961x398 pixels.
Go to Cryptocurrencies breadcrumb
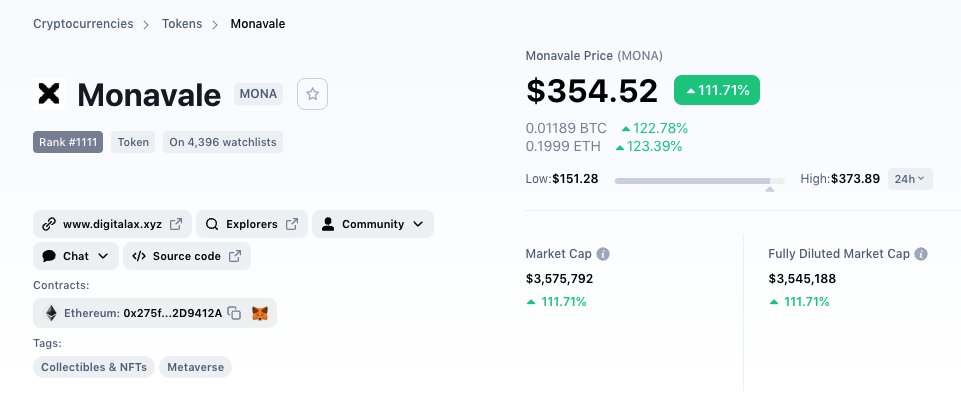tap(83, 24)
